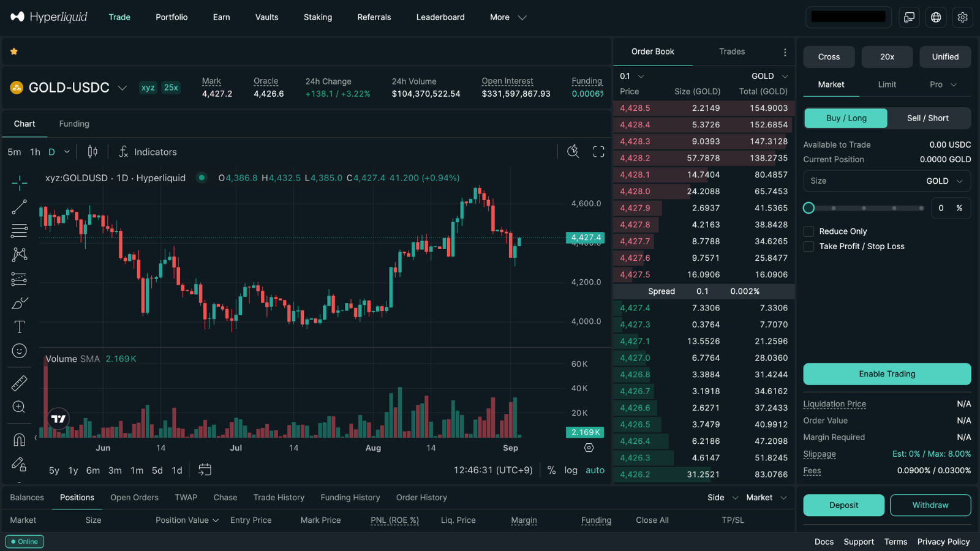The width and height of the screenshot is (980, 551).
Task: Open order book options menu
Action: [x=785, y=52]
